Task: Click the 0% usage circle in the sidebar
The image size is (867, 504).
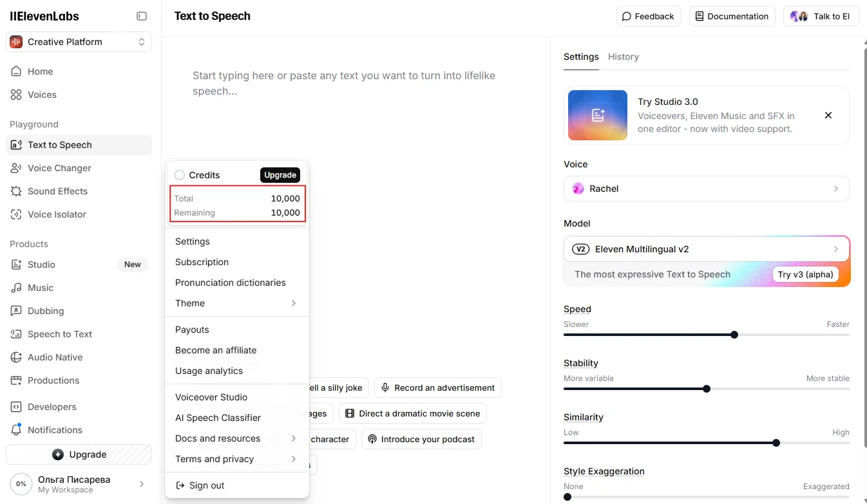Action: pyautogui.click(x=21, y=484)
